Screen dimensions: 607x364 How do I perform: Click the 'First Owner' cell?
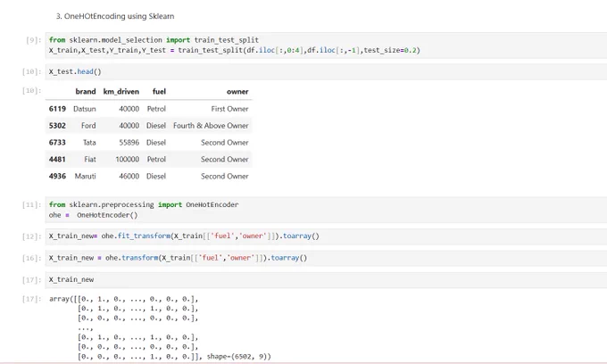tap(230, 109)
